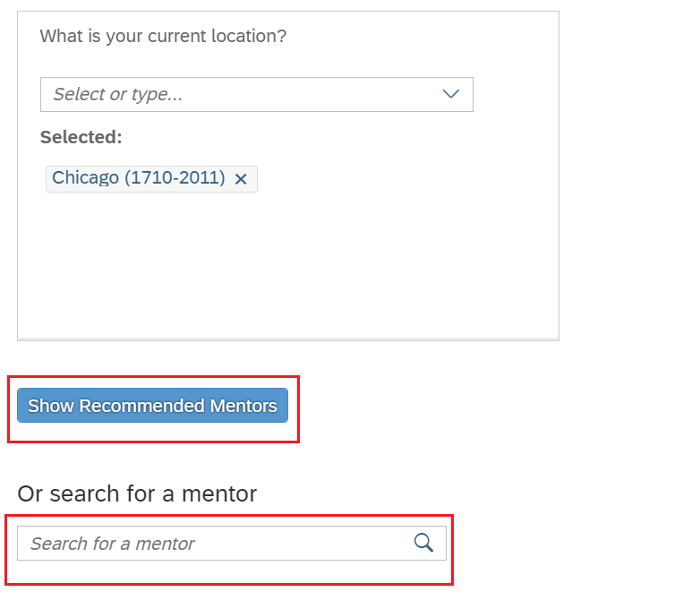Click the 'Search for a mentor' placeholder text
This screenshot has width=700, height=609.
[113, 544]
